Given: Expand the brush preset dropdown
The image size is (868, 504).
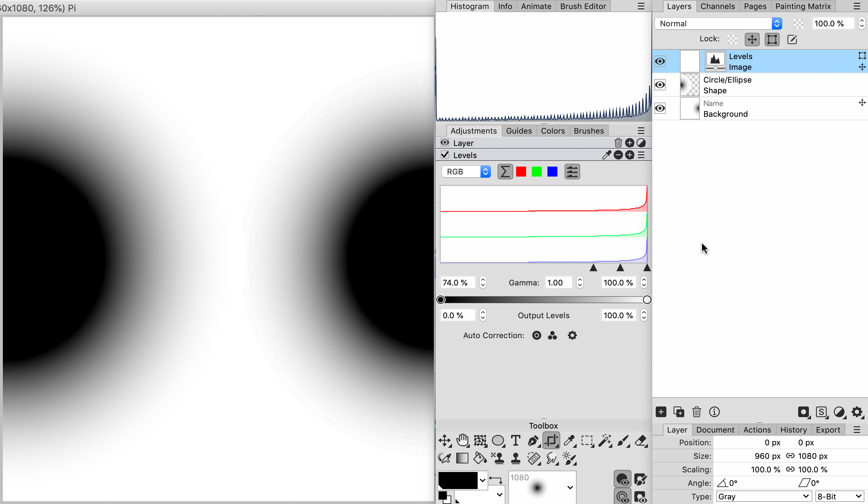Looking at the screenshot, I should point(570,487).
